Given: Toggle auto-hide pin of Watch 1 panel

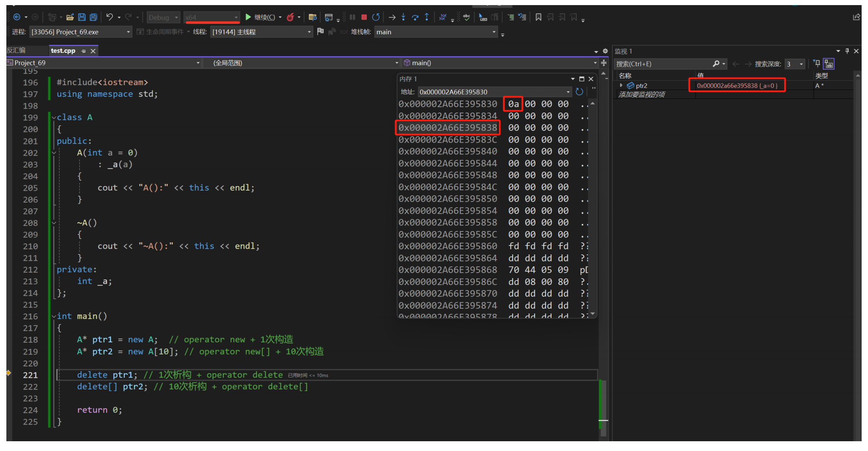Looking at the screenshot, I should pyautogui.click(x=847, y=51).
